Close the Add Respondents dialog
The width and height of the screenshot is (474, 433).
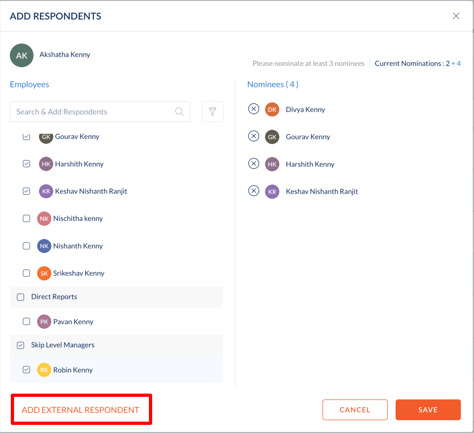[456, 16]
